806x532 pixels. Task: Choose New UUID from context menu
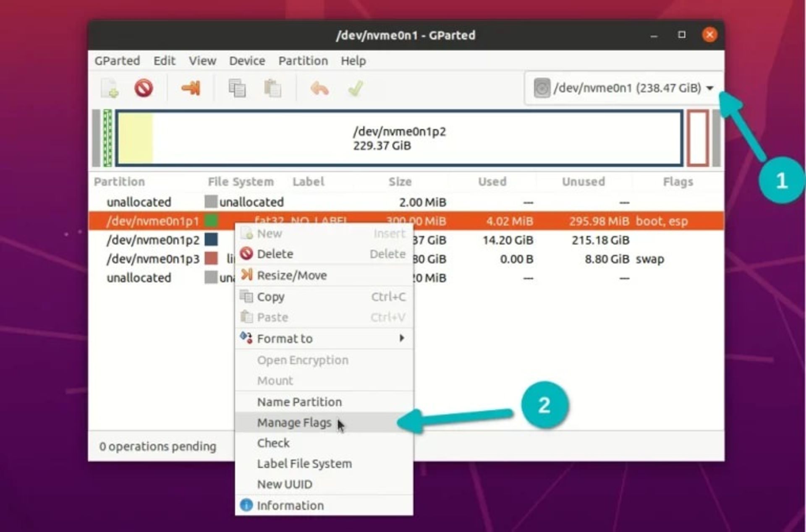pyautogui.click(x=324, y=484)
